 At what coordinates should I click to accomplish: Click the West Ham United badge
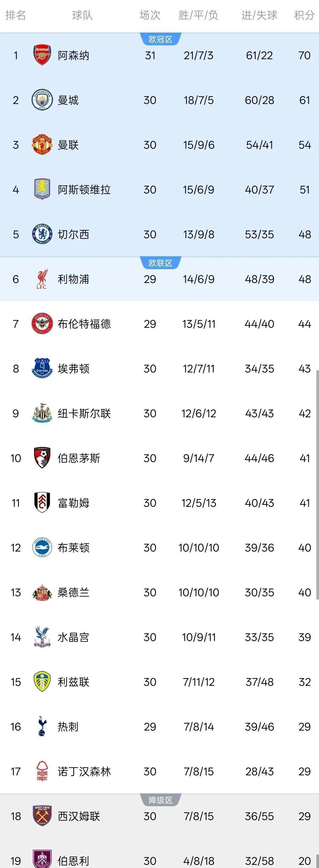point(42,816)
